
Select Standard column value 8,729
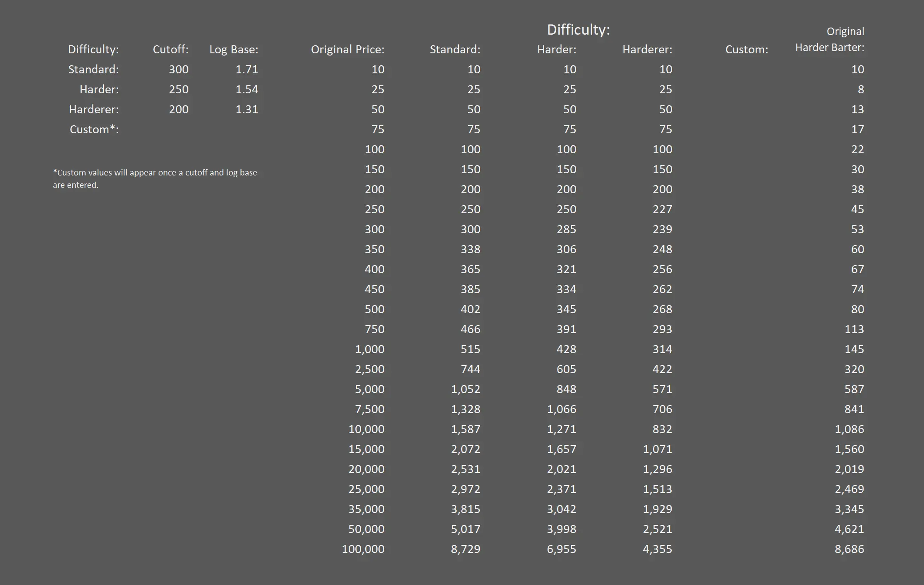click(x=466, y=549)
